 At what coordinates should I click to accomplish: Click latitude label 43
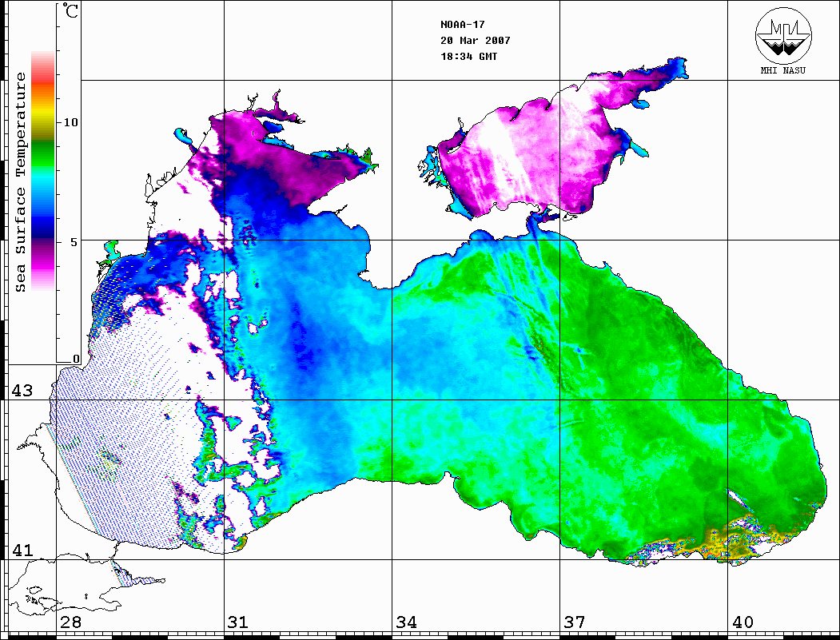(x=22, y=391)
